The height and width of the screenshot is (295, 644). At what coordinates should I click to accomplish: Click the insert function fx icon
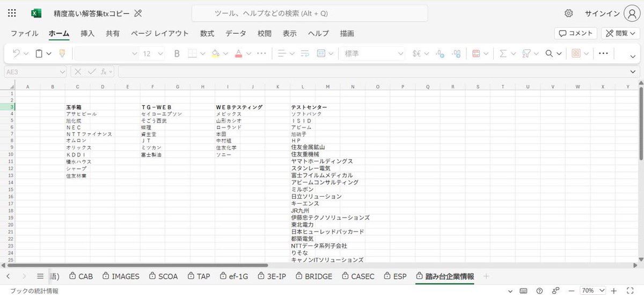click(105, 71)
